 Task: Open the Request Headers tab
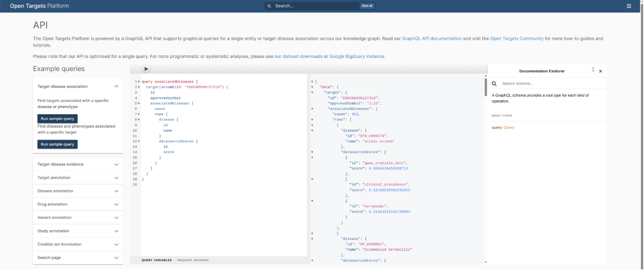[193, 260]
